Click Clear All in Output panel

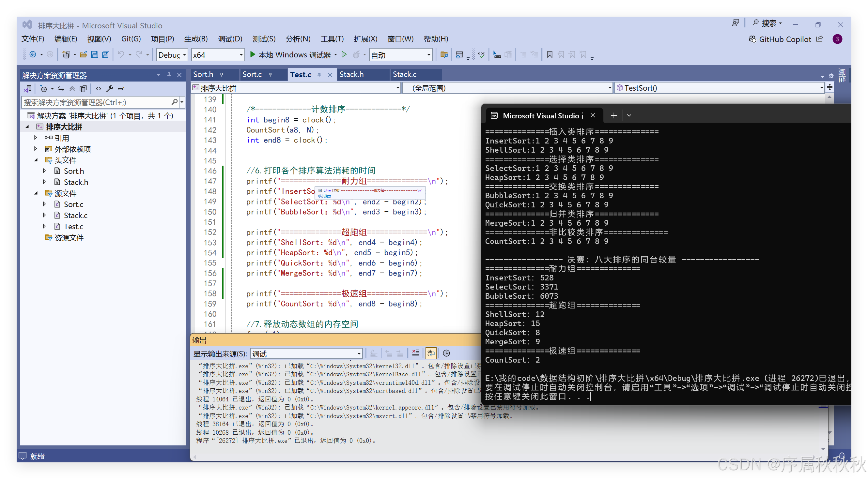415,353
